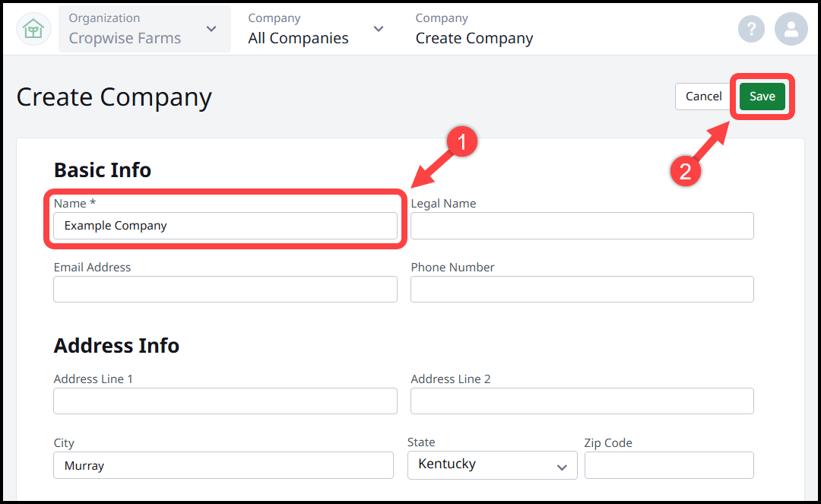Click the Phone Number field

(582, 289)
